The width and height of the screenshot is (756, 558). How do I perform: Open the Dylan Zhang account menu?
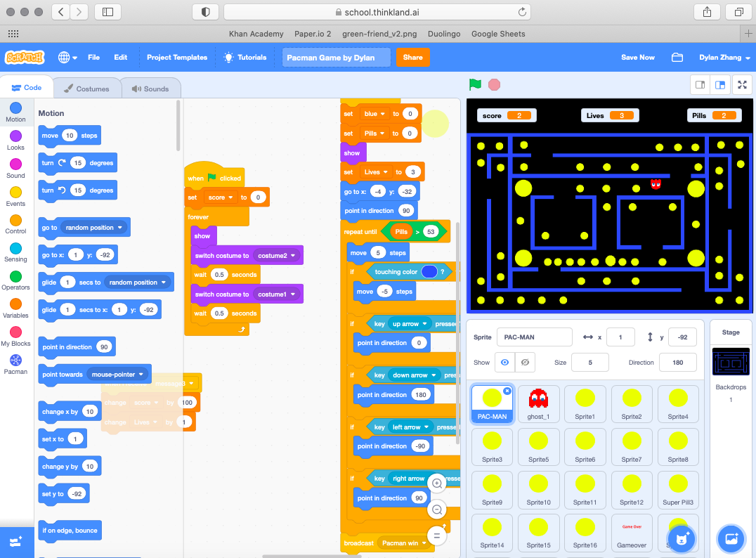pos(724,58)
